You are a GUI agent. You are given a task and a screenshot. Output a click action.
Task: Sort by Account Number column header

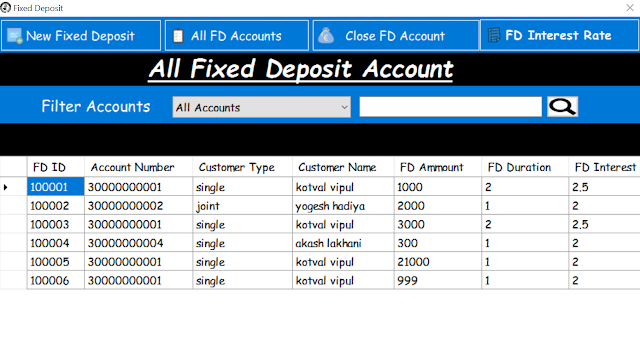(138, 167)
